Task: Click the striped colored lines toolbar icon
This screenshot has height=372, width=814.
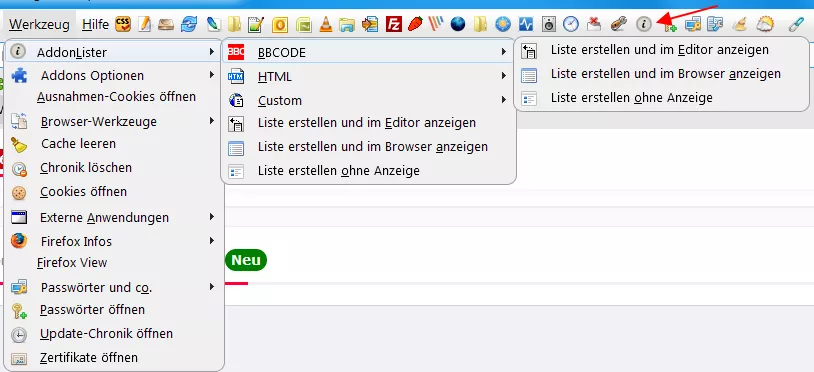Action: click(x=435, y=24)
